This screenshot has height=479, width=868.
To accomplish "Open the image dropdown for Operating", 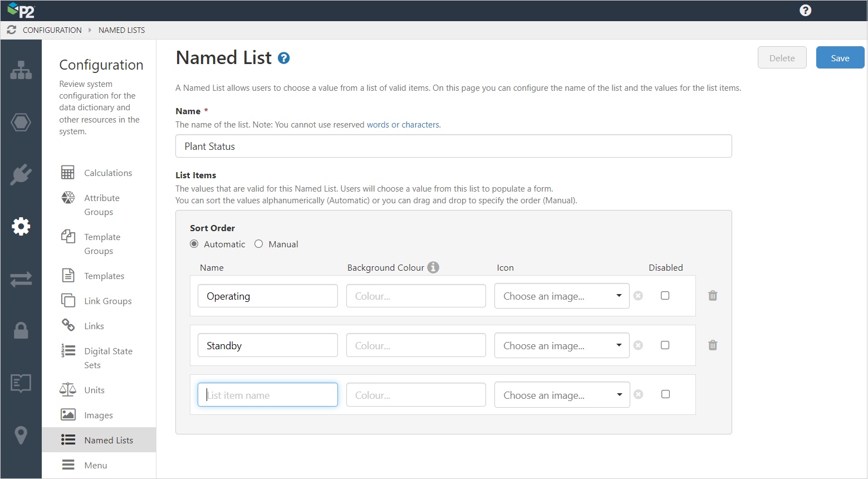I will coord(562,296).
